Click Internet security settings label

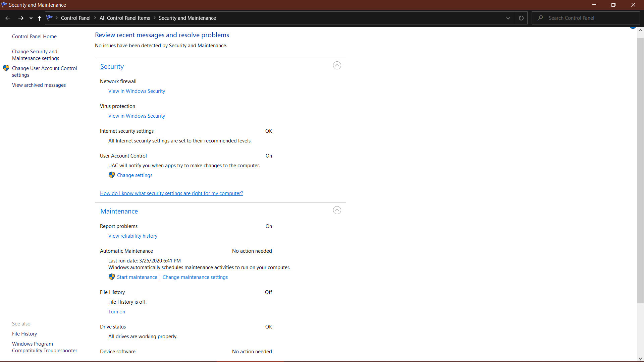tap(127, 131)
